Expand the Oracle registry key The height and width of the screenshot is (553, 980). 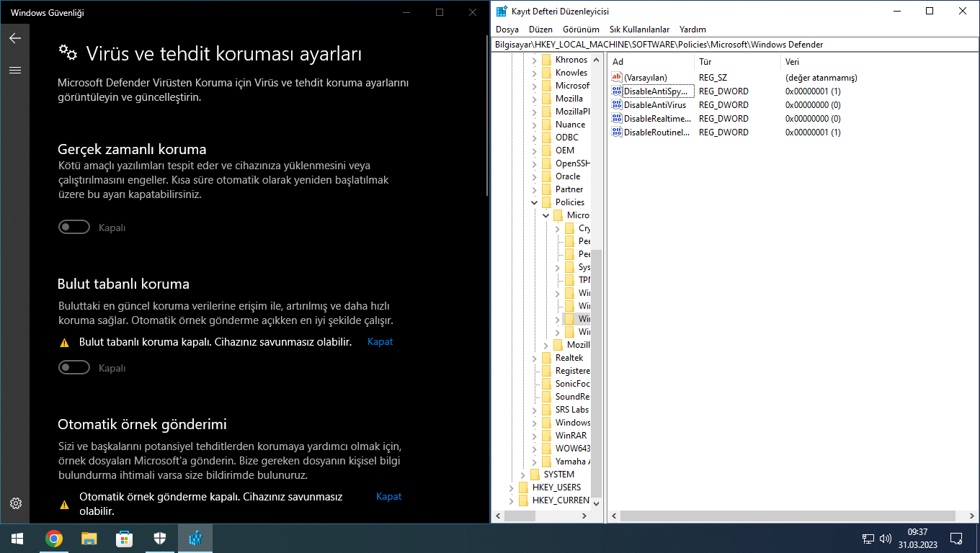(x=534, y=176)
